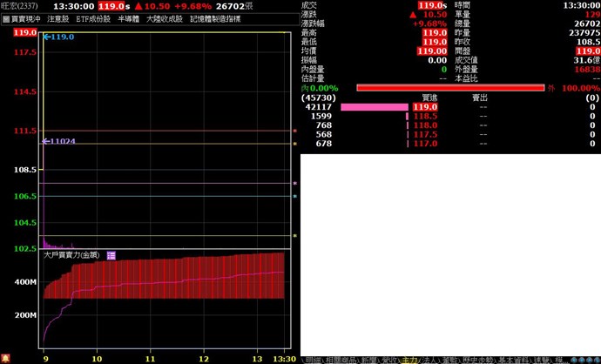Click the purple indicator settings icon beside 大戶買賣力
This screenshot has width=601, height=364.
pyautogui.click(x=111, y=255)
